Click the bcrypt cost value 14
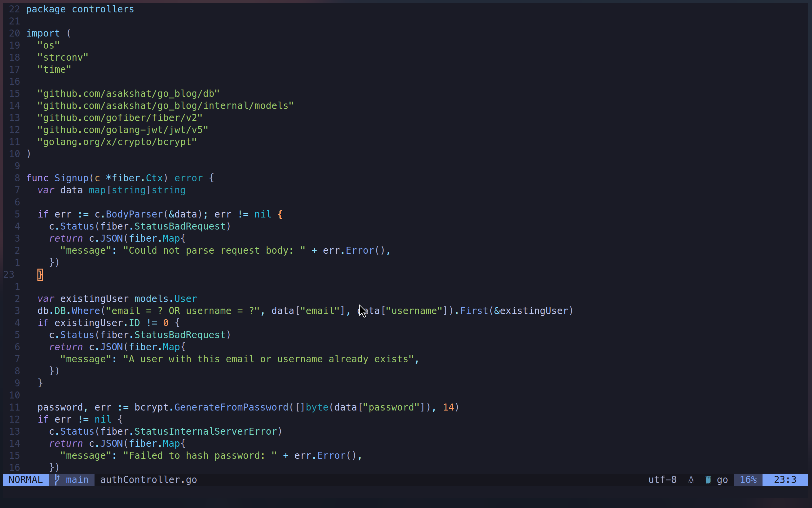Screen dimensions: 812x508 click(x=448, y=408)
